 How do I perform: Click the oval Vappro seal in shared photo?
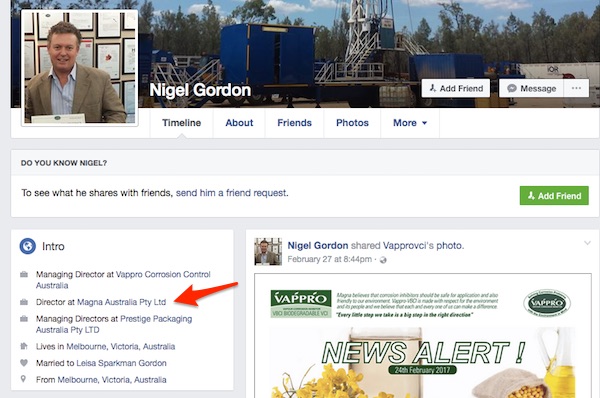547,303
